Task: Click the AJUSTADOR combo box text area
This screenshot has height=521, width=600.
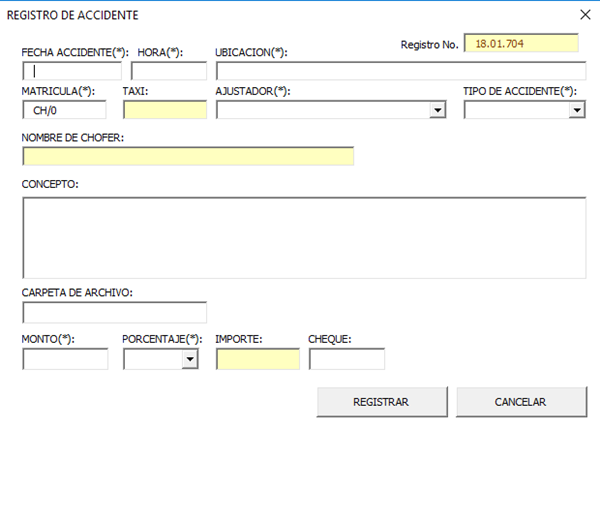Action: coord(322,110)
